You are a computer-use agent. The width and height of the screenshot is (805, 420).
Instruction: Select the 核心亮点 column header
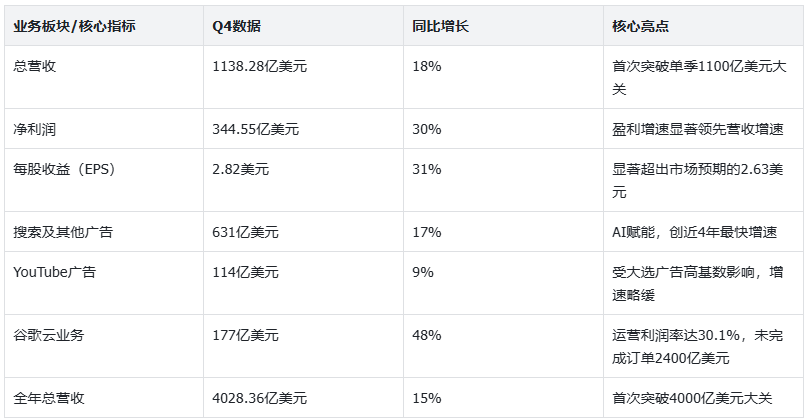pyautogui.click(x=639, y=26)
